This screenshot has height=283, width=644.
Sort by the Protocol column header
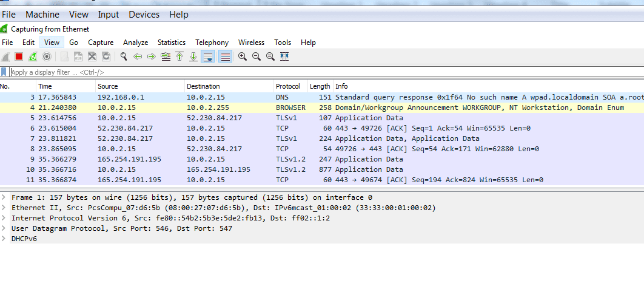(291, 86)
